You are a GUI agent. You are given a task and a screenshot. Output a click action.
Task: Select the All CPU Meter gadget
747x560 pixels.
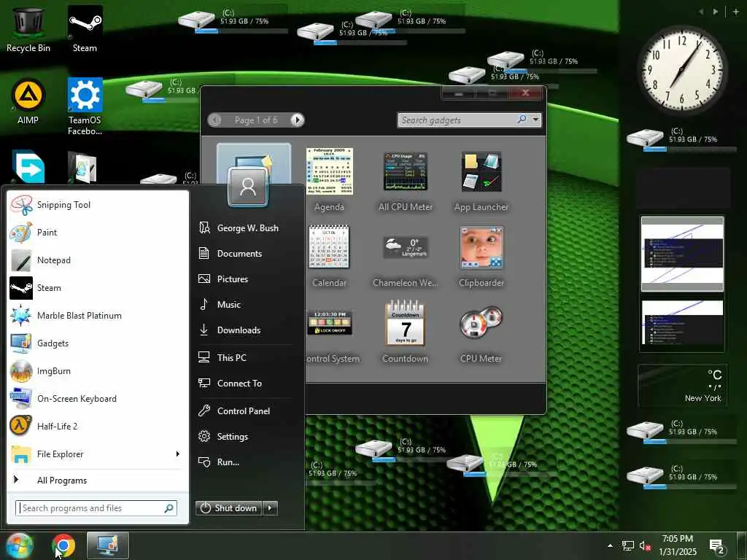tap(406, 181)
